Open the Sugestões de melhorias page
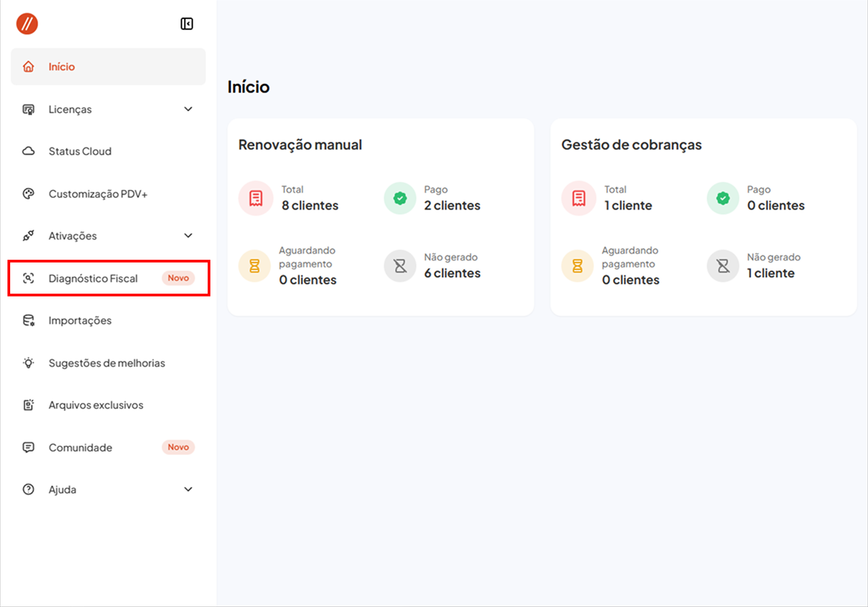The width and height of the screenshot is (868, 607). tap(107, 363)
